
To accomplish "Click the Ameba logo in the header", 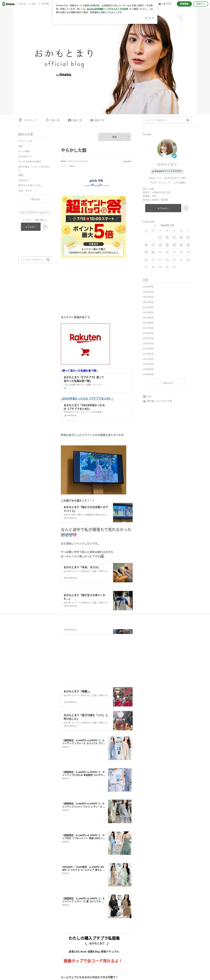I will pos(8,4).
